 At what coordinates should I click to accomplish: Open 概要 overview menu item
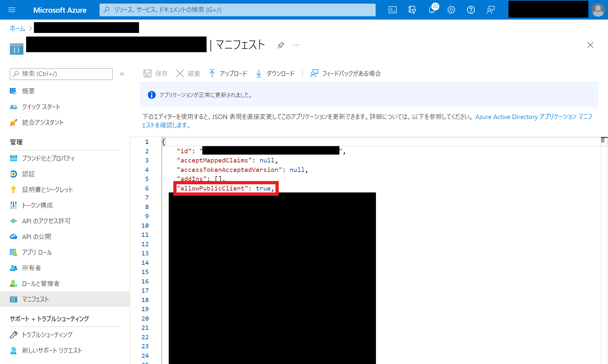coord(28,91)
